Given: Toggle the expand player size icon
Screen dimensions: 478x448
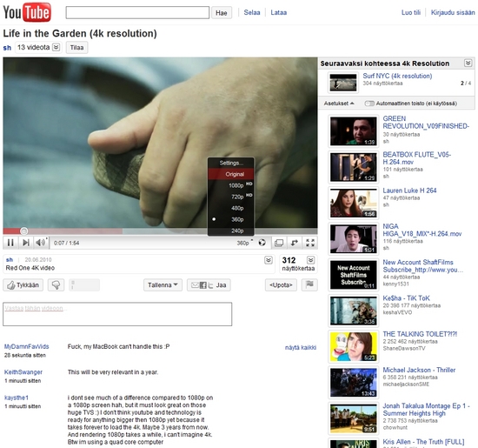Looking at the screenshot, I should click(295, 243).
